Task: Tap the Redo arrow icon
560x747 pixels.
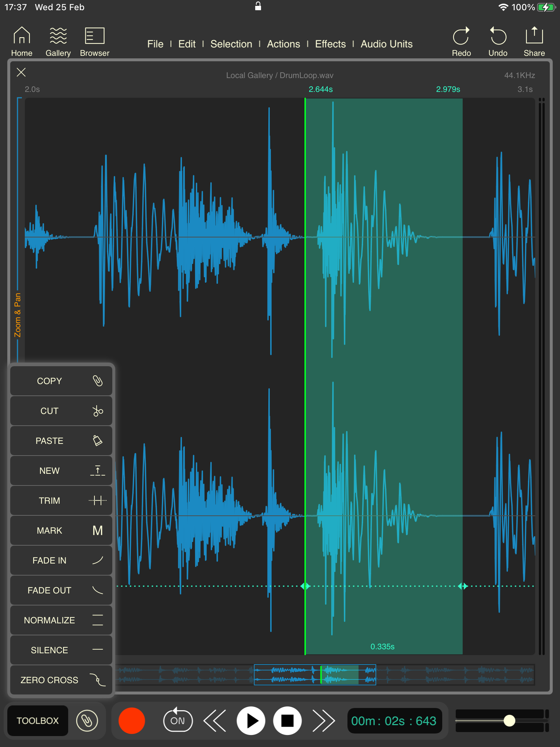Action: pyautogui.click(x=461, y=41)
